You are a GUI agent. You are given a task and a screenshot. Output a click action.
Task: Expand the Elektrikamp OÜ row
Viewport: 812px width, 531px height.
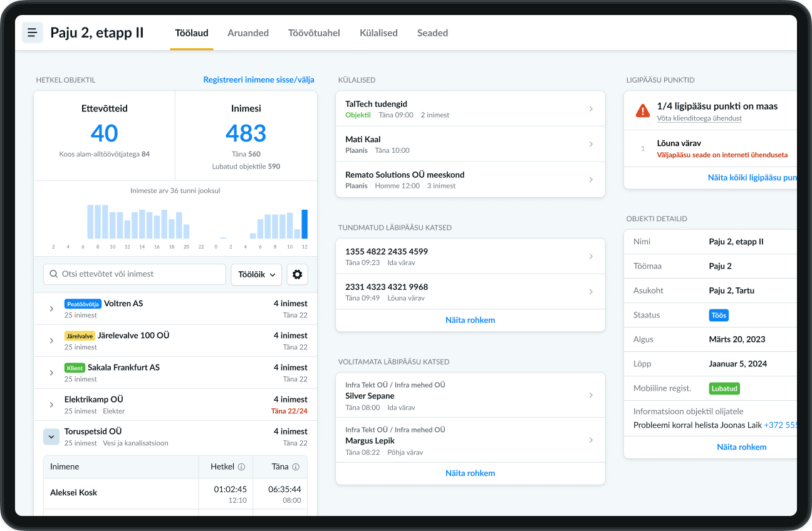tap(51, 405)
